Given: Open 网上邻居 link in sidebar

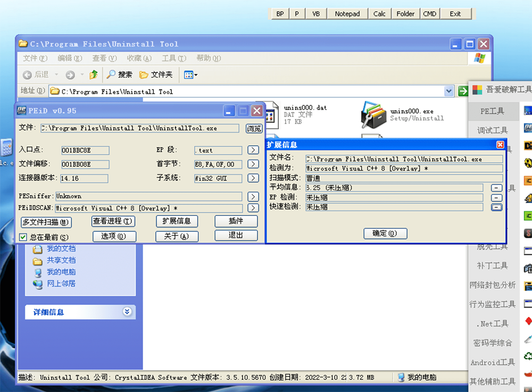Looking at the screenshot, I should pyautogui.click(x=61, y=283).
